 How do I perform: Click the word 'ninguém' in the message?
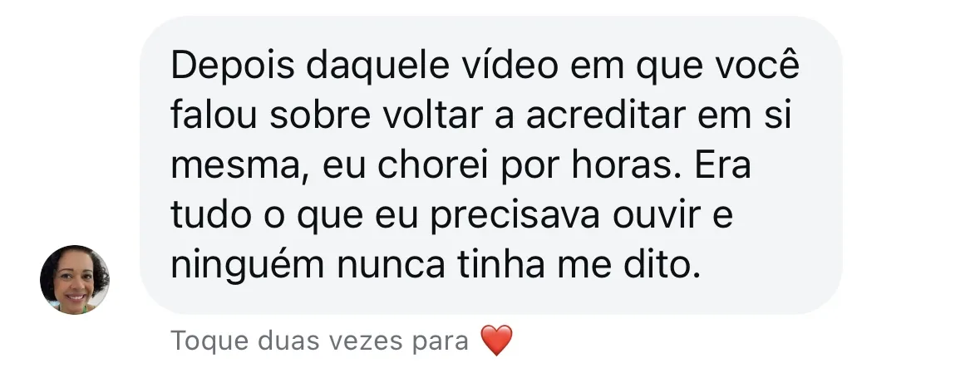click(248, 267)
